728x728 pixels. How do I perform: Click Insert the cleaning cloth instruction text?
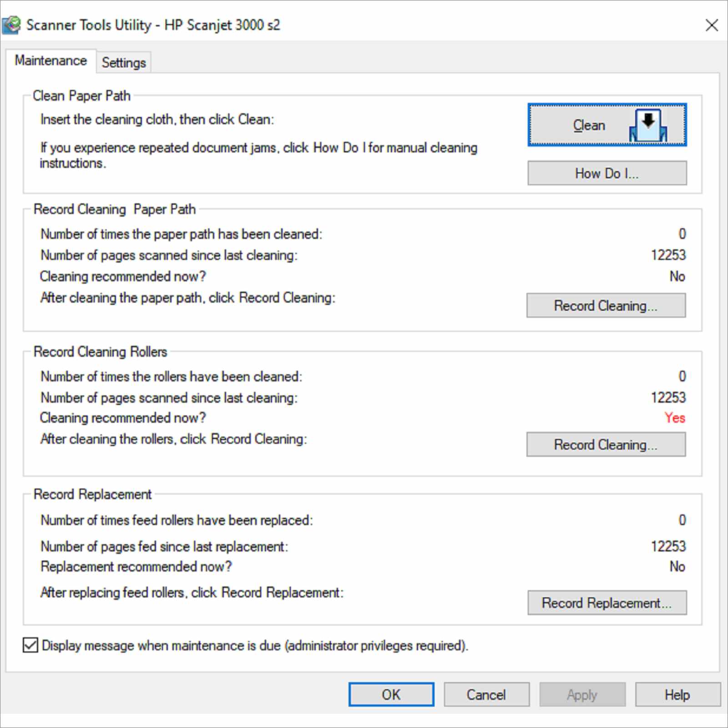tap(157, 119)
